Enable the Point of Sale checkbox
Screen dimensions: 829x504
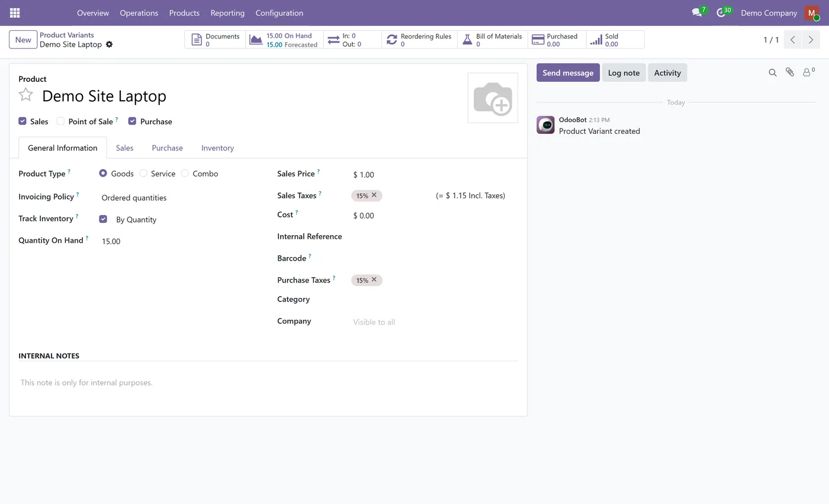[60, 121]
